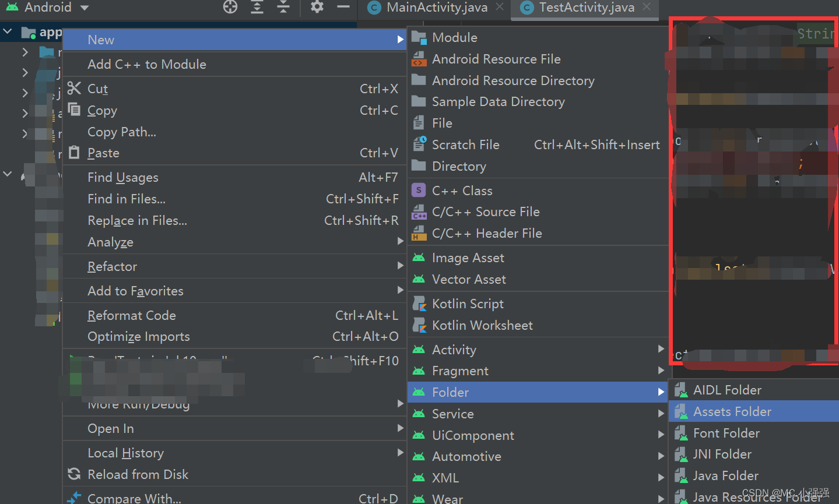839x504 pixels.
Task: Select Optimize Imports menu entry
Action: pos(234,337)
